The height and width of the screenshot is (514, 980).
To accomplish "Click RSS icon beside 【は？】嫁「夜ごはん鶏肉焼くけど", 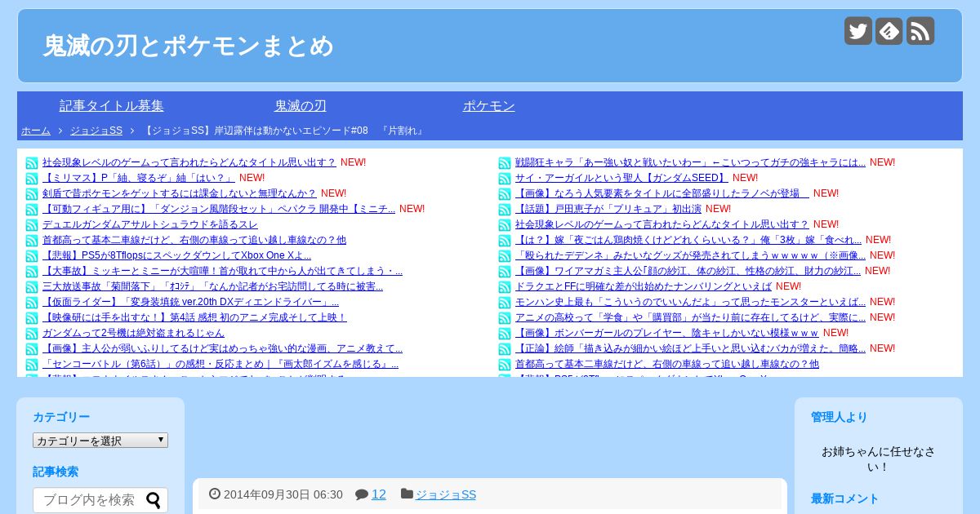I will tap(505, 241).
